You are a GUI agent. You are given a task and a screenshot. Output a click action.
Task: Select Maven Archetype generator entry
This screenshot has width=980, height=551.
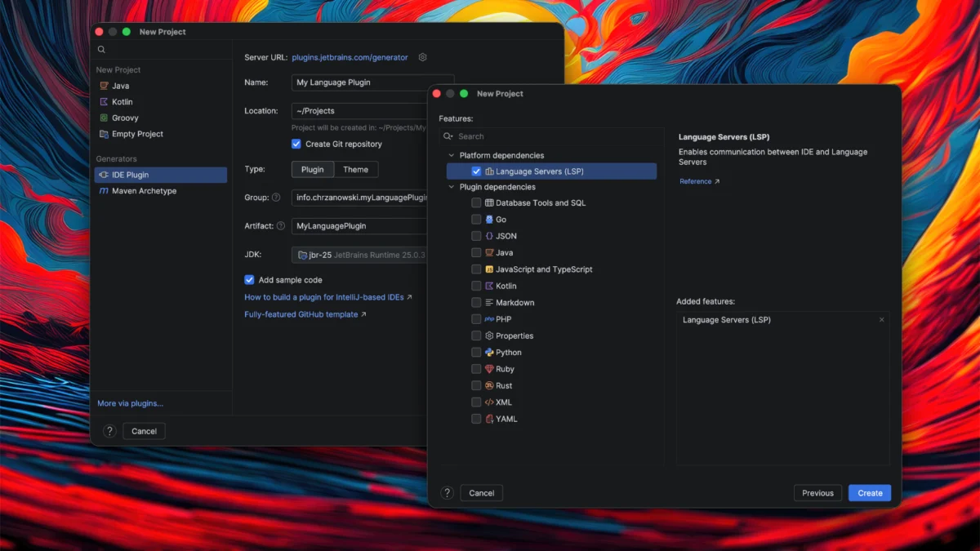(161, 191)
